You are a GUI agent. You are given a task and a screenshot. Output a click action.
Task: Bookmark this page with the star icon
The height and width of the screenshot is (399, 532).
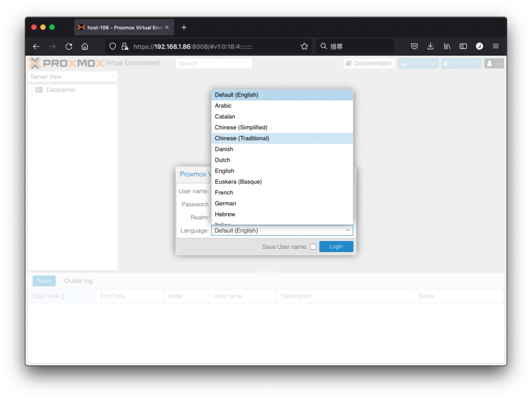coord(304,46)
